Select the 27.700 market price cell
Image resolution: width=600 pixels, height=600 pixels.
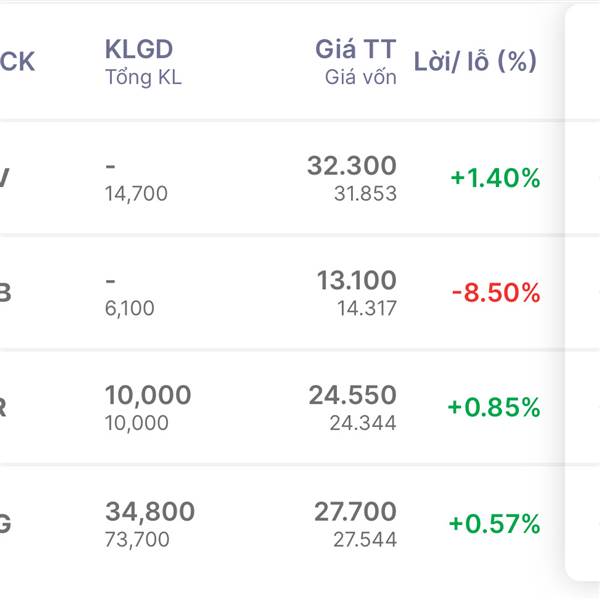(x=355, y=512)
